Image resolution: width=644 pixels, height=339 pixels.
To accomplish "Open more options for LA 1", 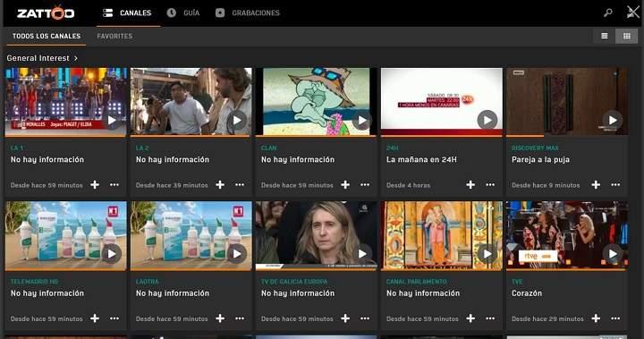I will coord(114,185).
